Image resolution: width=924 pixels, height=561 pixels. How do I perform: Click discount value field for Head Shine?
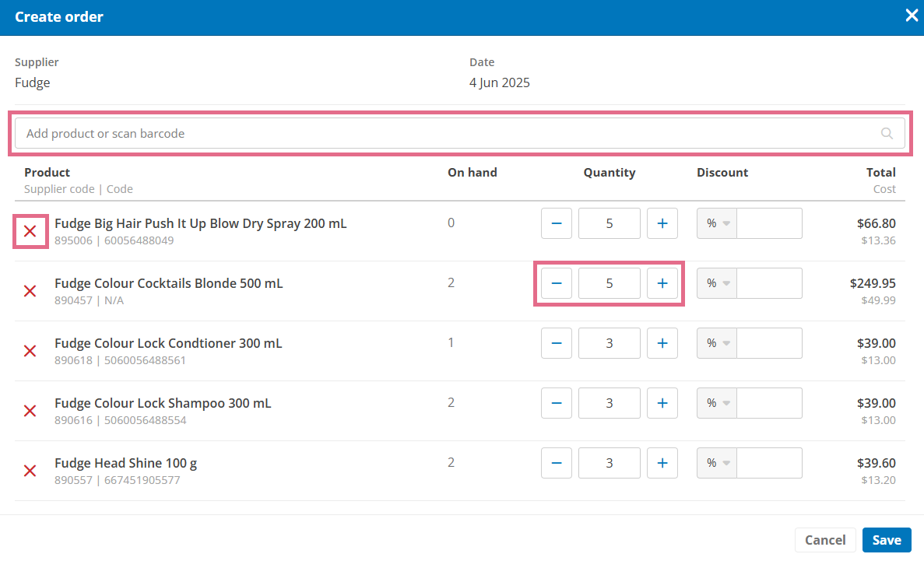click(x=770, y=463)
